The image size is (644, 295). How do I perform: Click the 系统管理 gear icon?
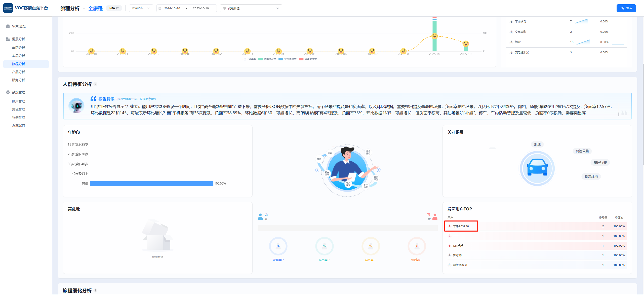pyautogui.click(x=8, y=92)
